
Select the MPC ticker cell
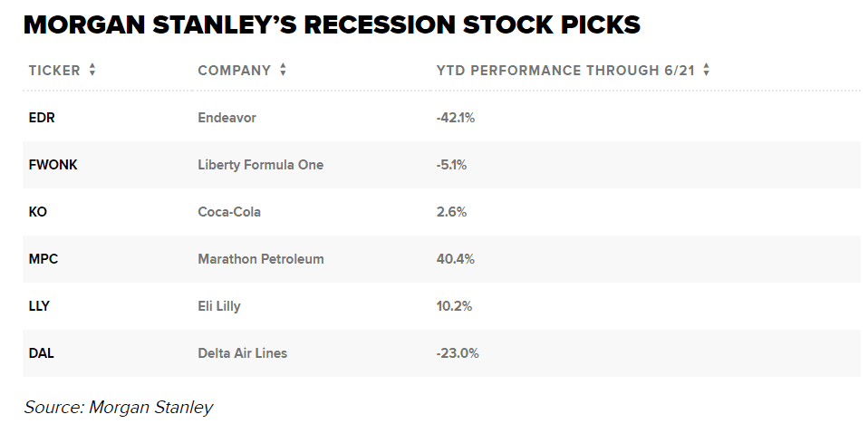[43, 259]
